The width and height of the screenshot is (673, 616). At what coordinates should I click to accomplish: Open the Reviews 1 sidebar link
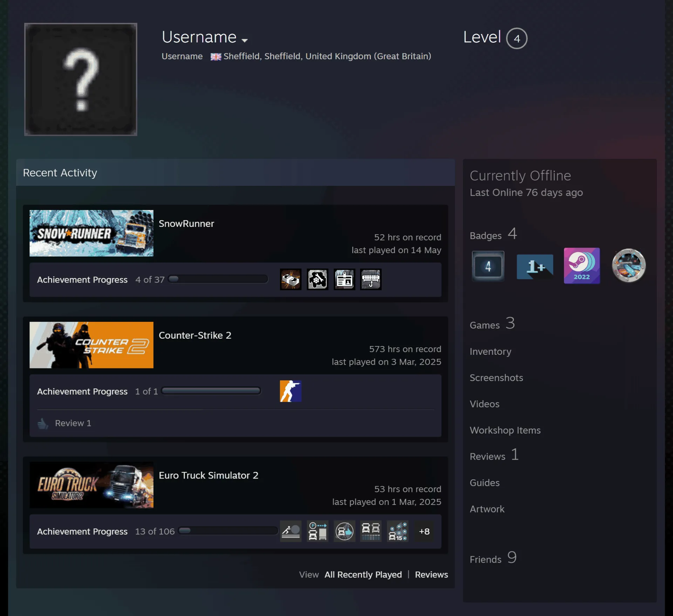tap(494, 455)
